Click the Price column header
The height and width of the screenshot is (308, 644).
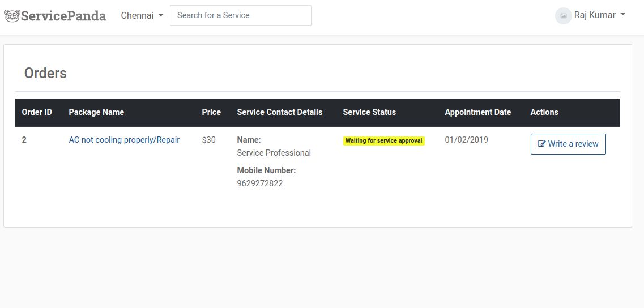pyautogui.click(x=211, y=112)
